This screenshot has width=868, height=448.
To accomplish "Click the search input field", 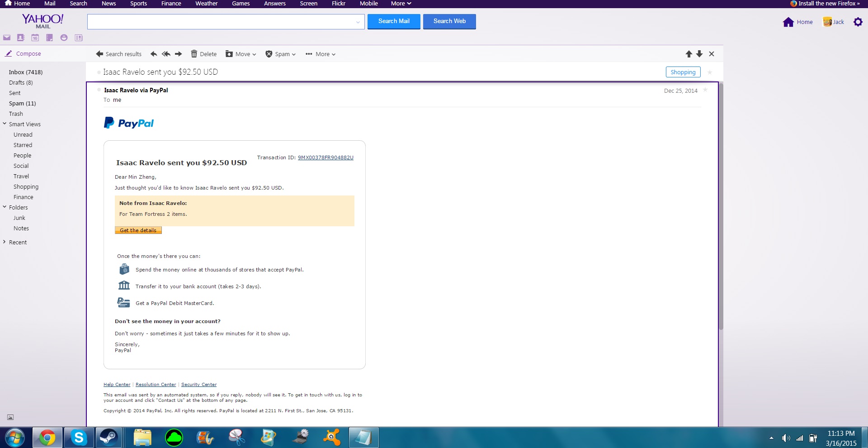I will point(222,22).
